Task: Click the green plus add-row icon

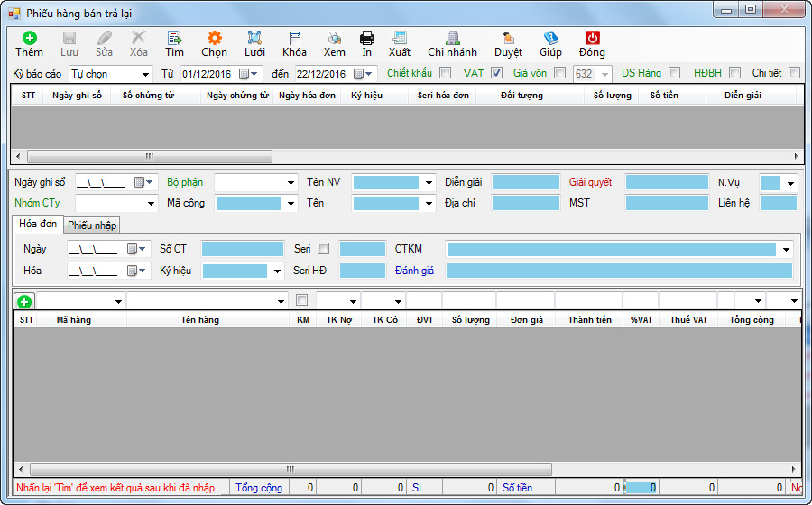Action: click(24, 302)
